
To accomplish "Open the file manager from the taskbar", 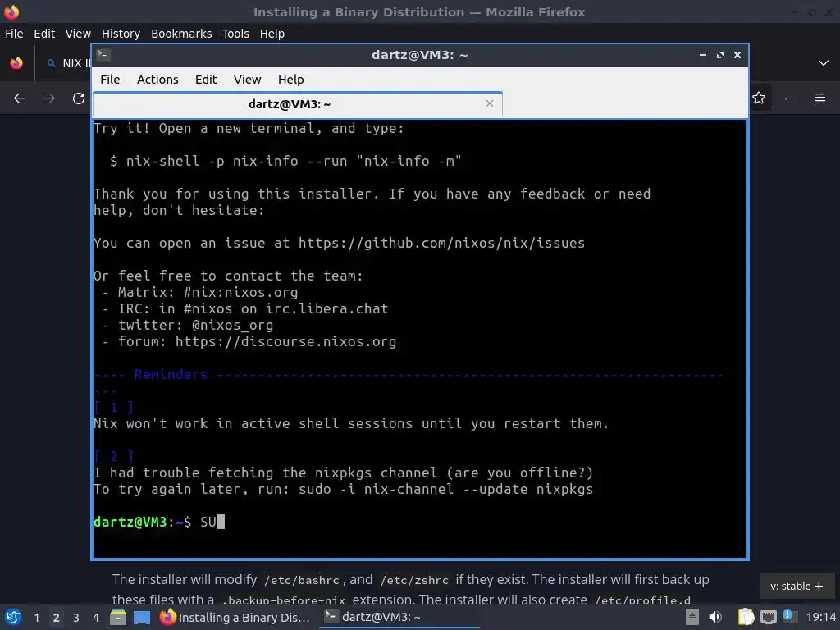I will (x=118, y=617).
